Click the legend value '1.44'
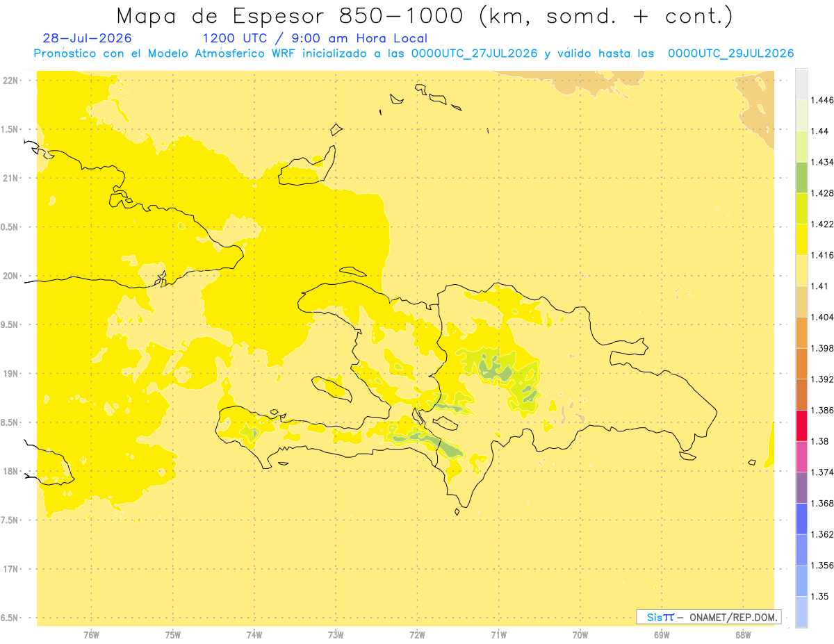Image resolution: width=834 pixels, height=644 pixels. (819, 131)
